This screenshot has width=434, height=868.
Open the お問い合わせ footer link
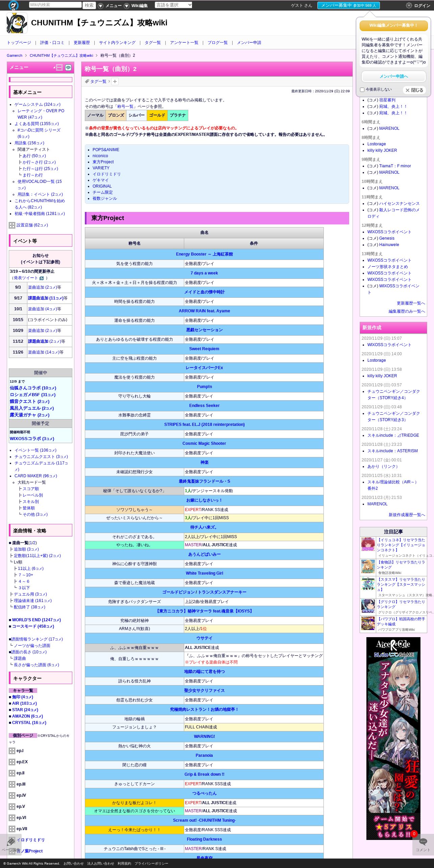pyautogui.click(x=73, y=863)
